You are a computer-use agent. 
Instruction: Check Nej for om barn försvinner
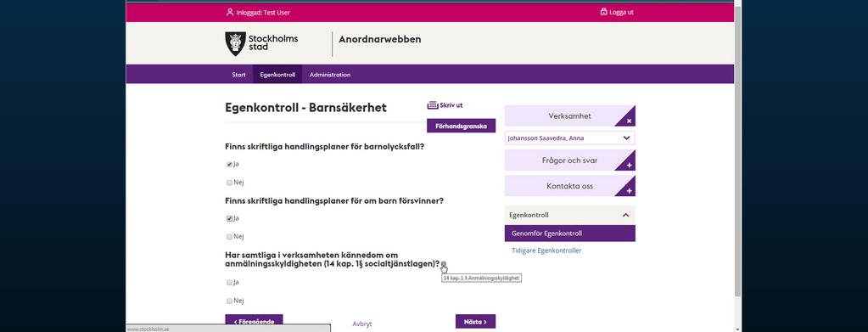229,237
